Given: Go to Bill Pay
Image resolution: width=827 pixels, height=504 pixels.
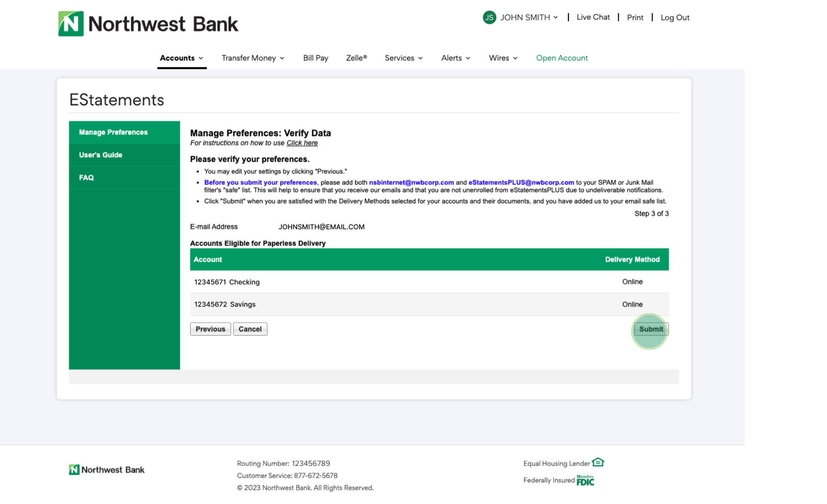Looking at the screenshot, I should click(316, 58).
